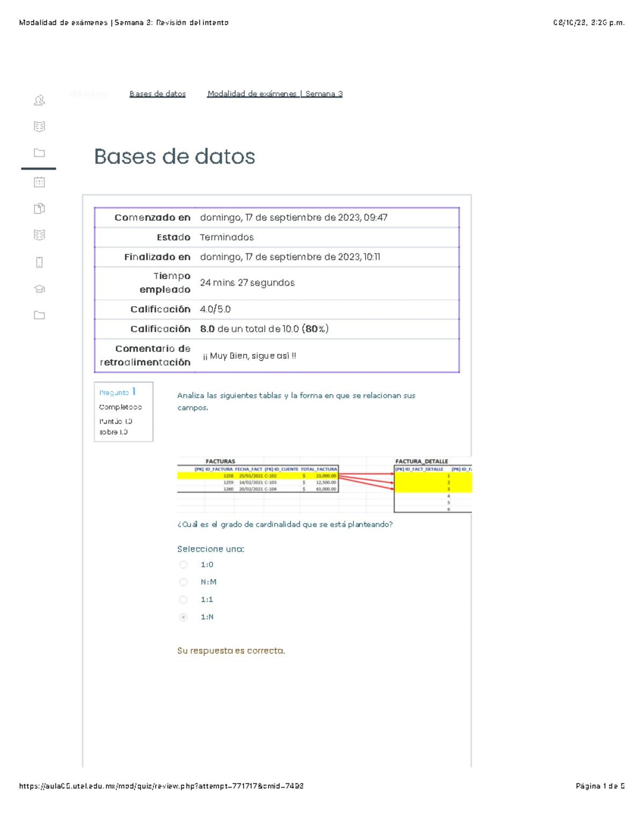This screenshot has width=644, height=834.
Task: Select the 1:1 answer option
Action: [184, 600]
